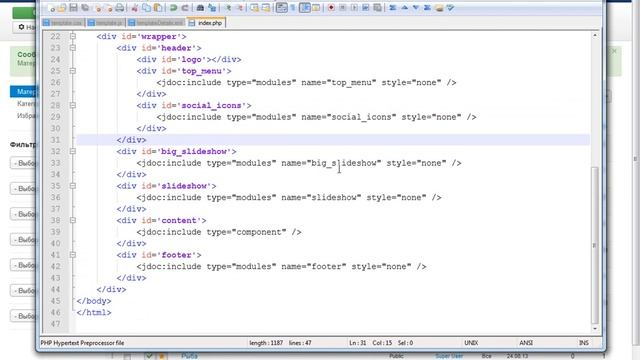The width and height of the screenshot is (640, 360).
Task: Click the Close document toolbar icon
Action: pyautogui.click(x=98, y=8)
